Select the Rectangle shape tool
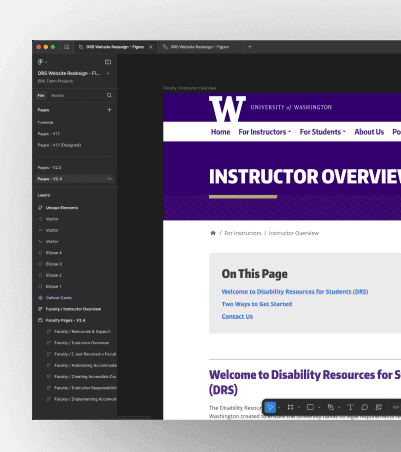The height and width of the screenshot is (452, 401). [x=310, y=407]
